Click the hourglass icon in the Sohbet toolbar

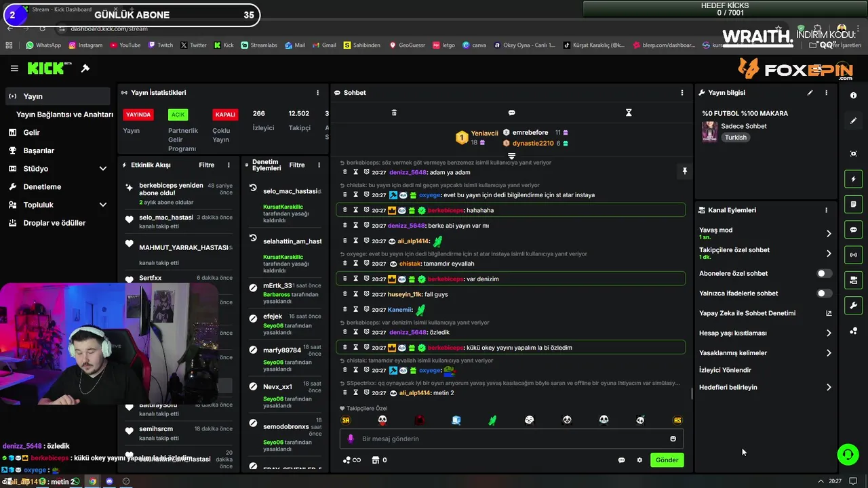tap(629, 113)
